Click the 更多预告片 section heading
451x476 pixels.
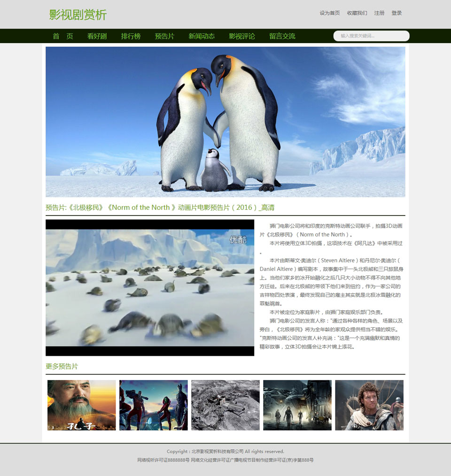coord(62,366)
